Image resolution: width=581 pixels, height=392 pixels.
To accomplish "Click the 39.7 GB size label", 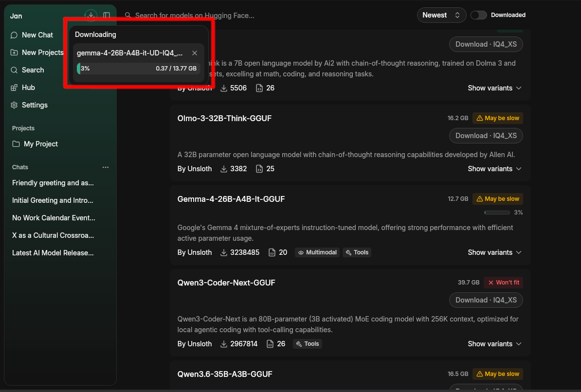I will click(x=469, y=283).
